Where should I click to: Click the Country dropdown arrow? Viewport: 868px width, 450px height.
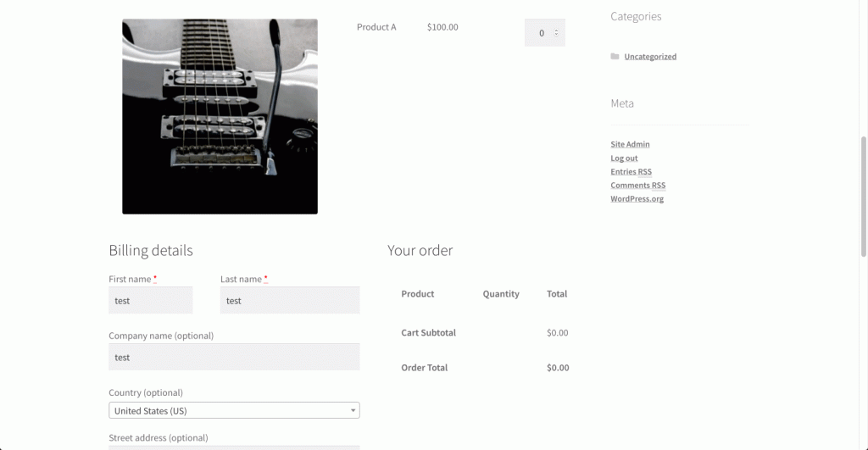point(353,411)
